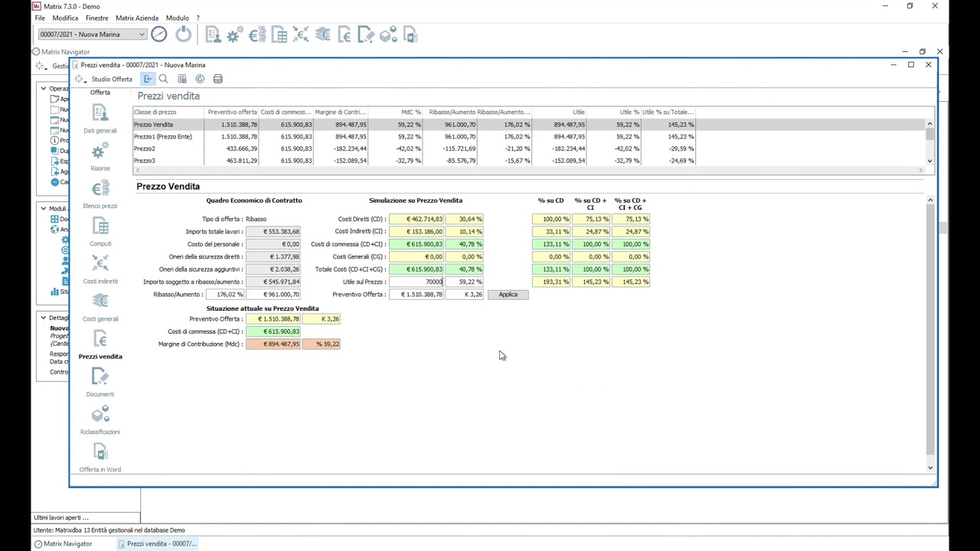This screenshot has height=551, width=980.
Task: Click Ultimi lavori aperti ... panel label
Action: coord(61,517)
